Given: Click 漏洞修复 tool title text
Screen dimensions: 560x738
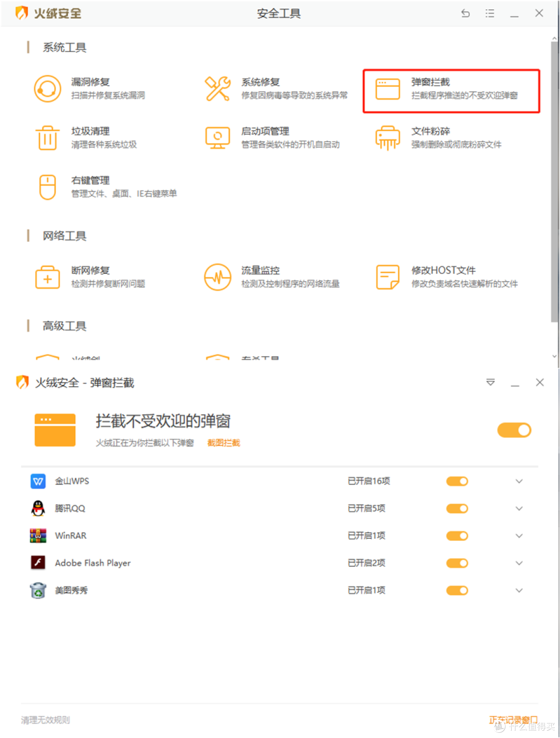Looking at the screenshot, I should pyautogui.click(x=90, y=82).
